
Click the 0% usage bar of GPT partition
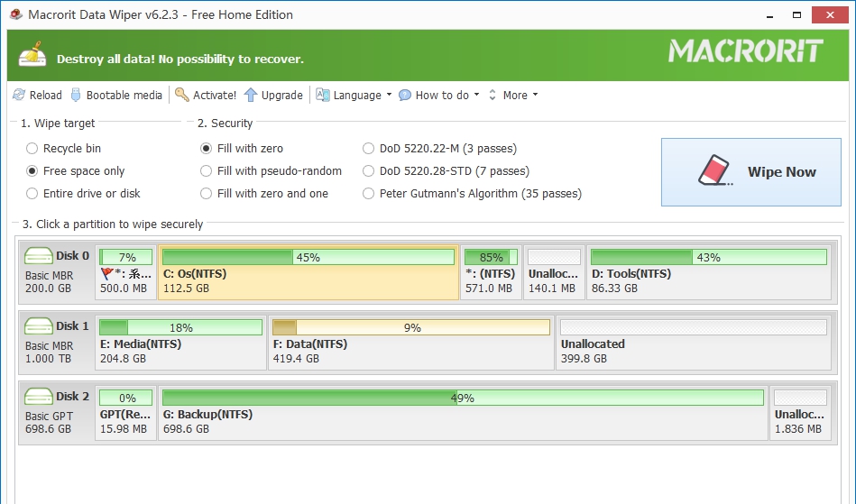click(126, 398)
